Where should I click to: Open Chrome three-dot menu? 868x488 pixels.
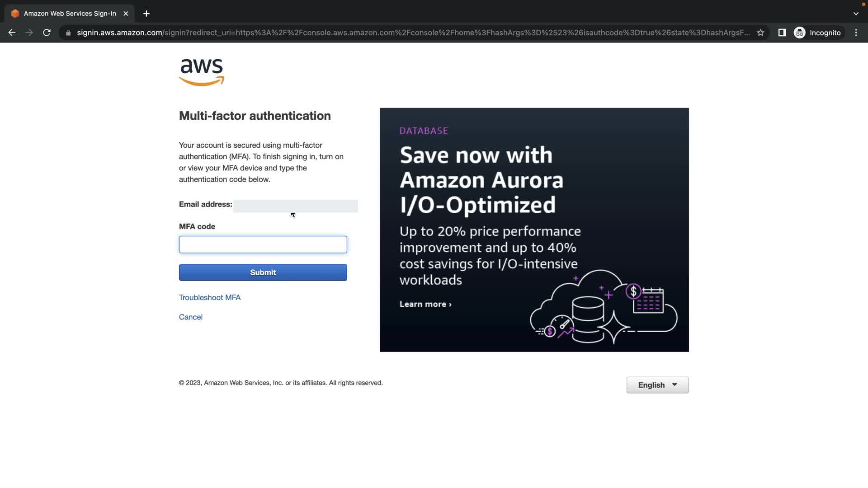tap(856, 33)
